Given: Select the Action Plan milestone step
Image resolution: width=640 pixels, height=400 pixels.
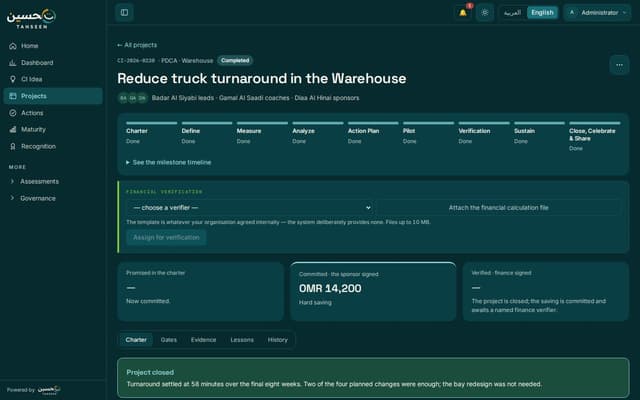Looking at the screenshot, I should pos(373,132).
